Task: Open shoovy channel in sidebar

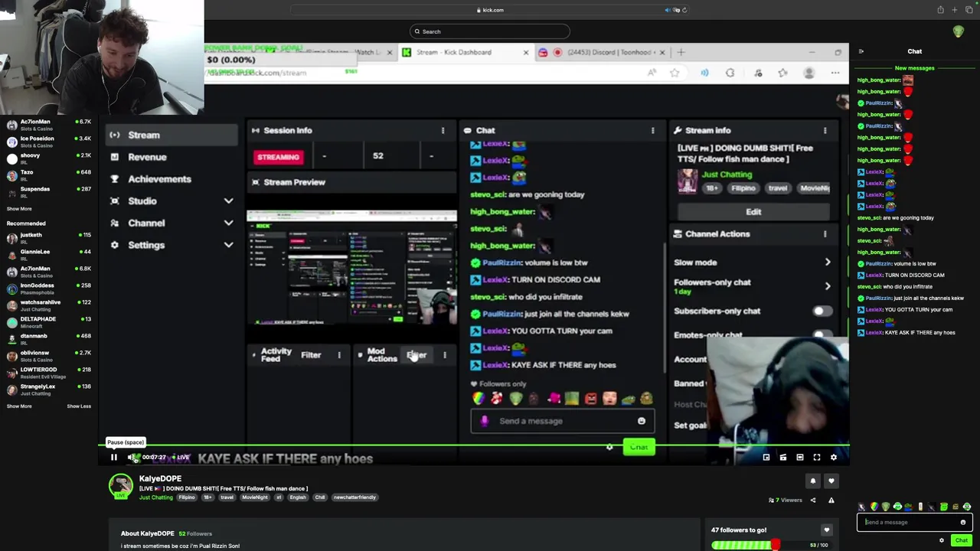Action: click(x=49, y=158)
